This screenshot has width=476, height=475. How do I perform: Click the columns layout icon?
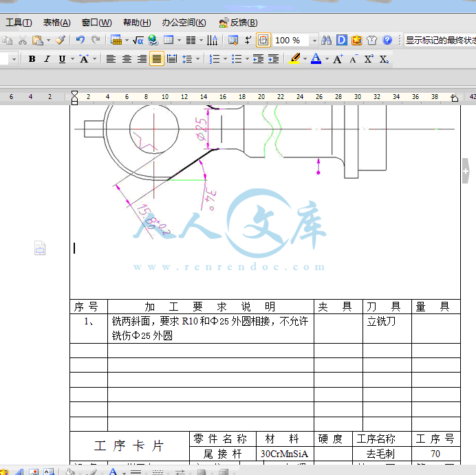click(x=191, y=40)
